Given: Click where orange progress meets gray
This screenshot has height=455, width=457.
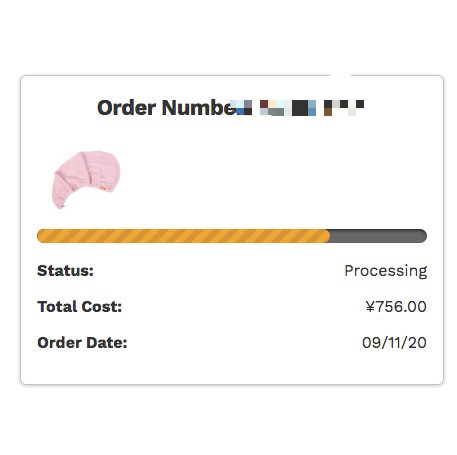Looking at the screenshot, I should [x=330, y=236].
